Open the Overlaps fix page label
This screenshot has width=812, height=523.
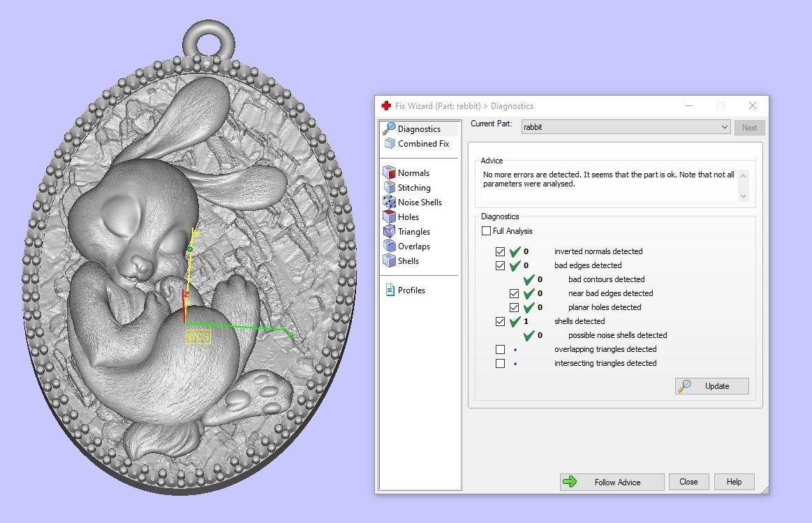point(414,246)
